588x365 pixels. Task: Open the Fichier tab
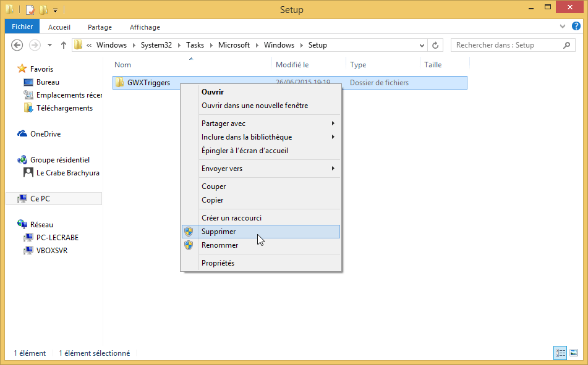[x=22, y=27]
